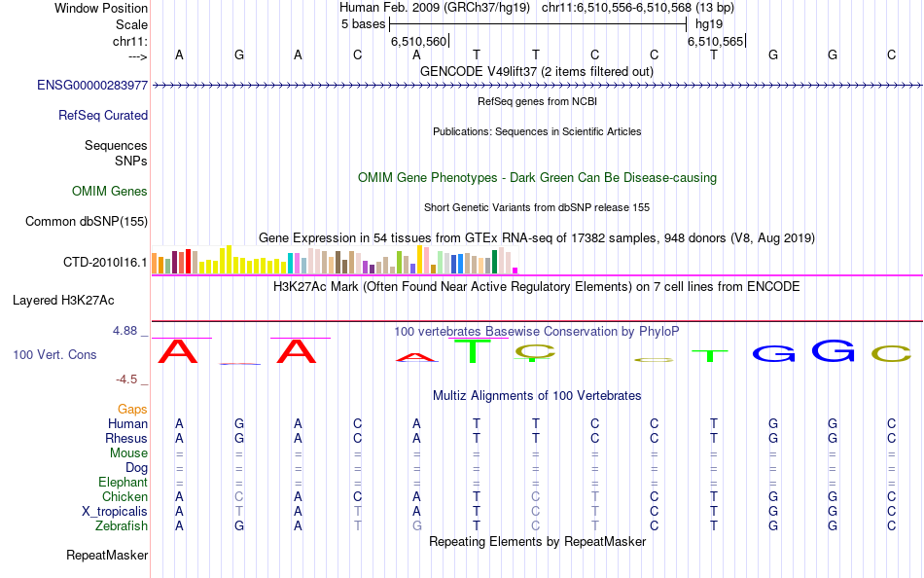
Task: Select the Mouse species row label
Action: pyautogui.click(x=128, y=453)
